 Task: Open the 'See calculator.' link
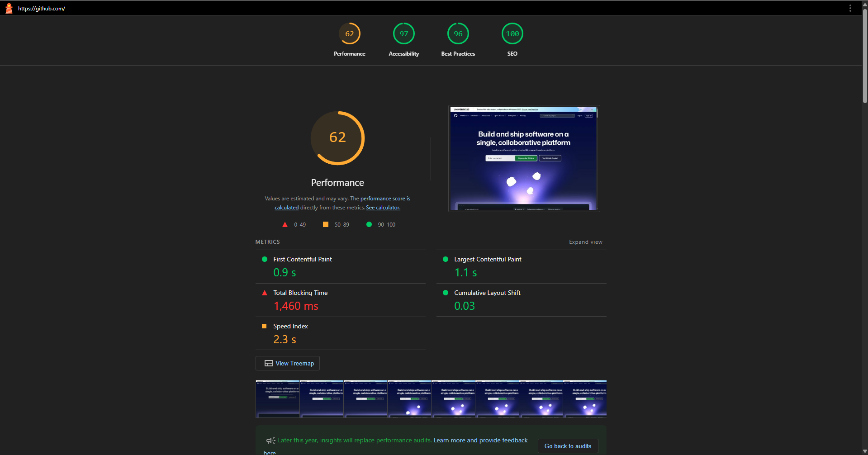click(383, 208)
